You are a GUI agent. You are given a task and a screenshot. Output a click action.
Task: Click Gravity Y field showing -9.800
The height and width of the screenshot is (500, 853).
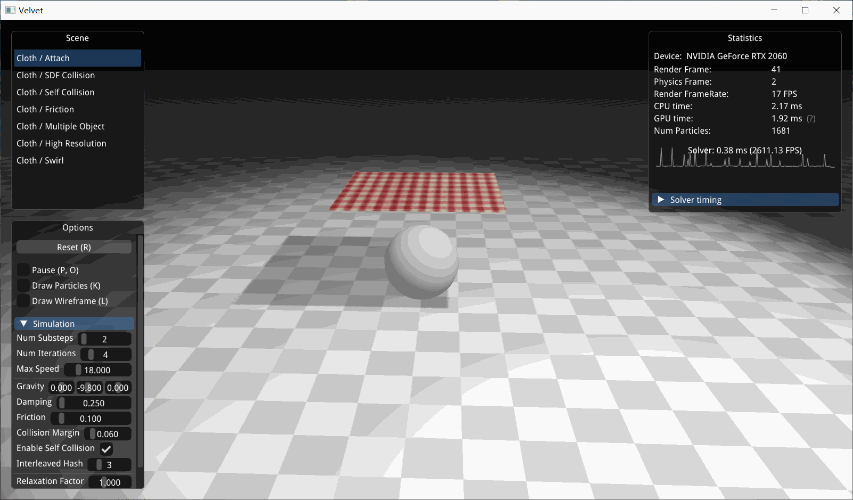[x=89, y=387]
